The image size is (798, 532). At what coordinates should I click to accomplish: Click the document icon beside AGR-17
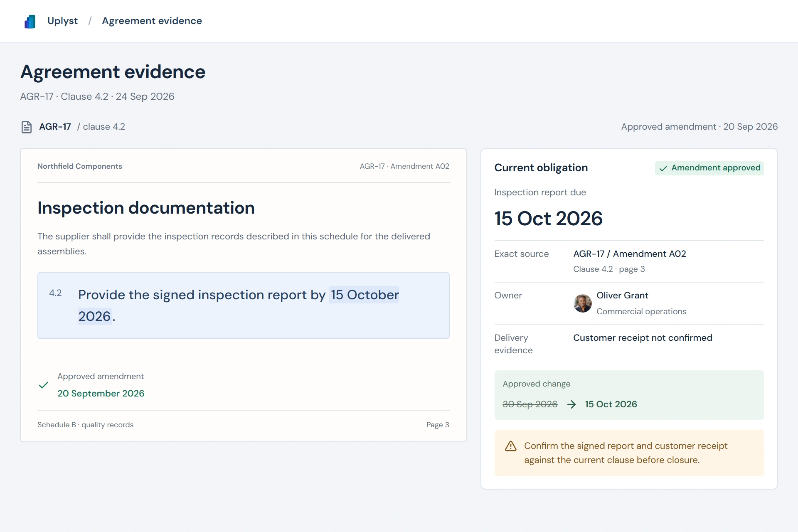coord(27,127)
